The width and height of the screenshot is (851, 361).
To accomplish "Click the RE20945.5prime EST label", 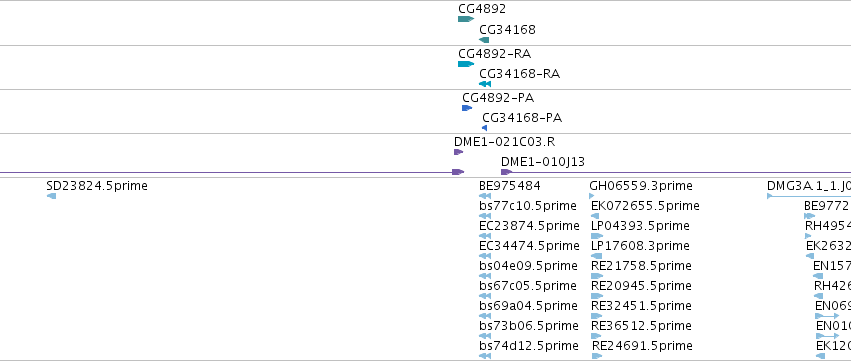I will click(x=642, y=286).
